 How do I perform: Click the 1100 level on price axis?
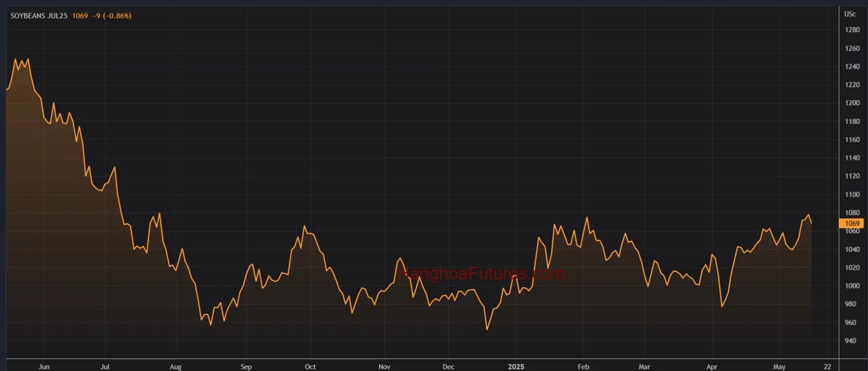pyautogui.click(x=852, y=194)
